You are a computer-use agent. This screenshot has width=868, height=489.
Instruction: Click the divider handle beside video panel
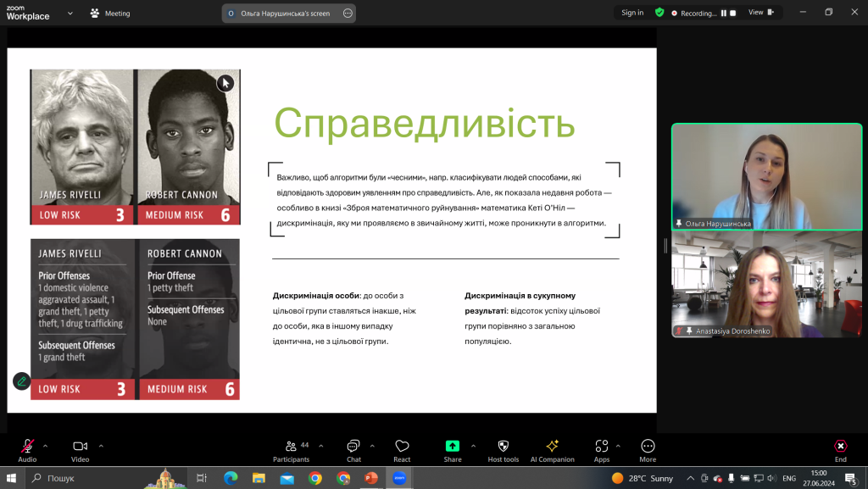665,246
